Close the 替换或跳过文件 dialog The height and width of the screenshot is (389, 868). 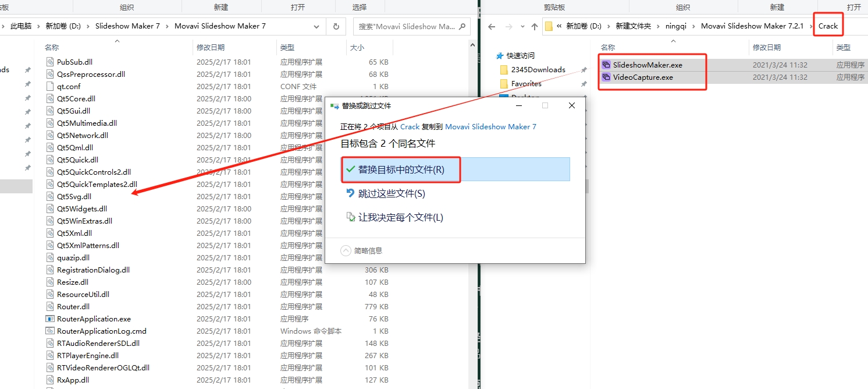(571, 105)
